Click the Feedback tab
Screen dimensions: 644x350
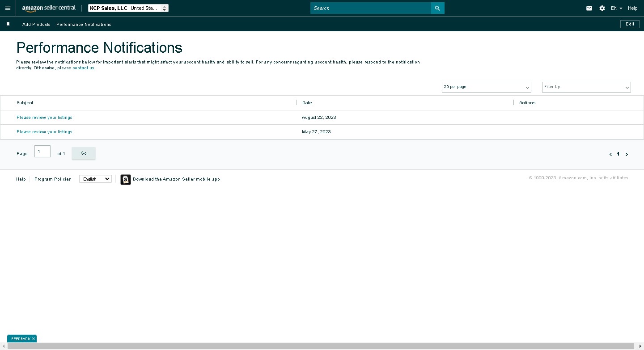click(x=21, y=339)
